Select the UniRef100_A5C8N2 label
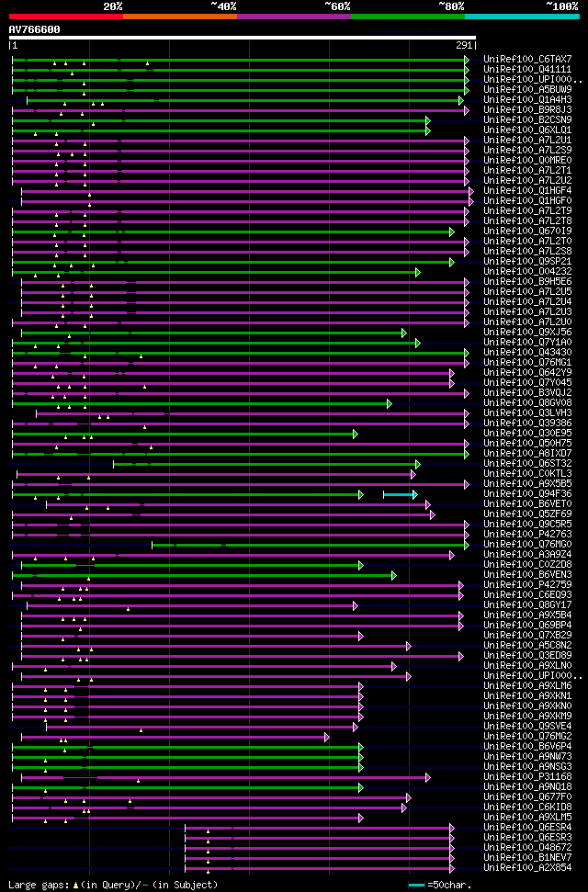Screen dimensions: 588x892 tap(527, 646)
